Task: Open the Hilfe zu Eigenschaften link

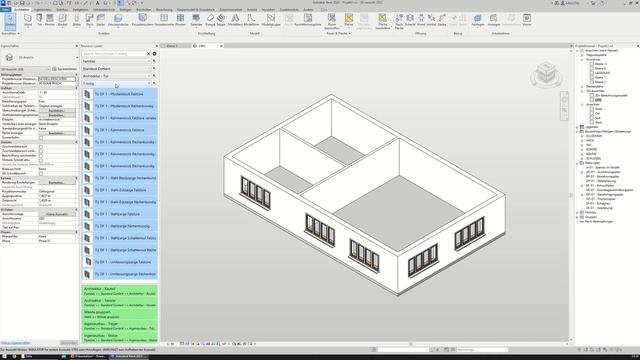Action: 15,342
